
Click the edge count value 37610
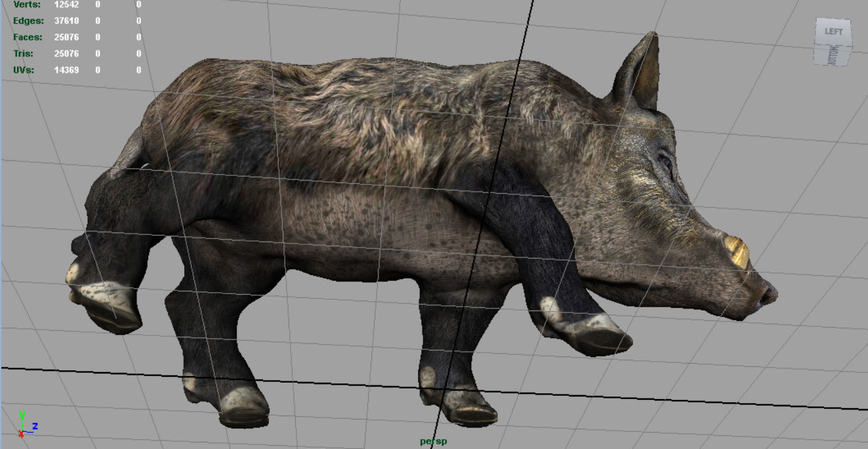(66, 20)
